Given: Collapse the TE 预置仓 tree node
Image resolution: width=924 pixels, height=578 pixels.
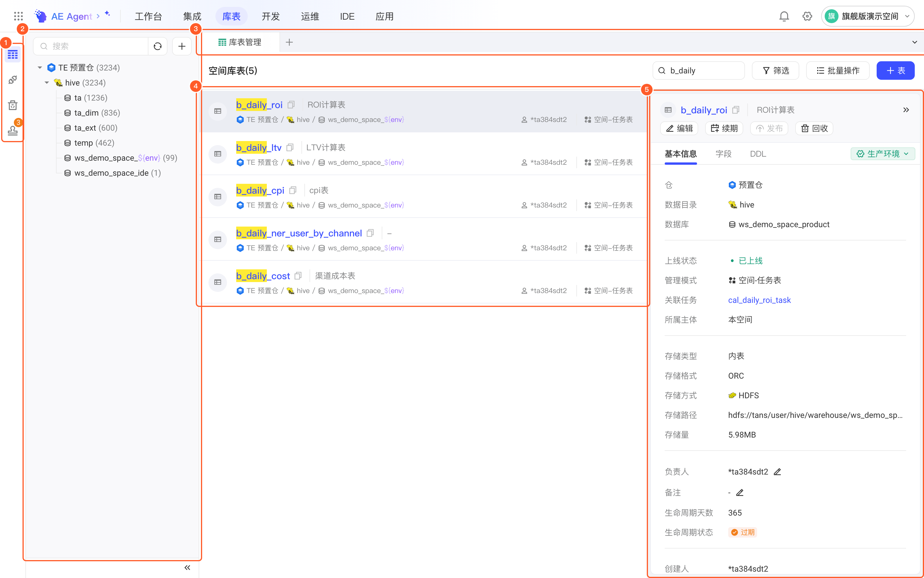Looking at the screenshot, I should (40, 68).
